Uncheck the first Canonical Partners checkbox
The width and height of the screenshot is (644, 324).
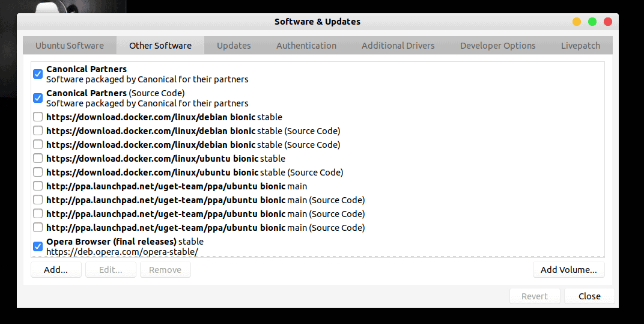click(38, 74)
